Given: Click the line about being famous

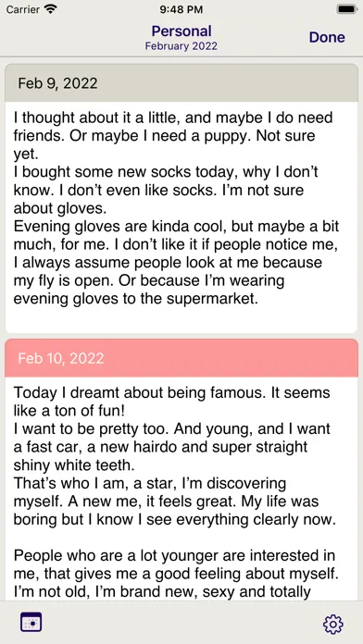Looking at the screenshot, I should tap(172, 401).
